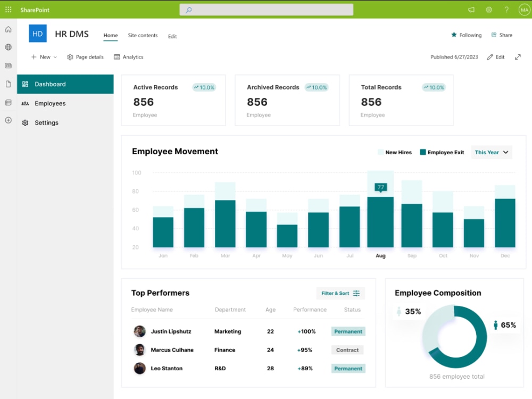Open the Site contents tab
The width and height of the screenshot is (532, 399).
click(x=143, y=35)
